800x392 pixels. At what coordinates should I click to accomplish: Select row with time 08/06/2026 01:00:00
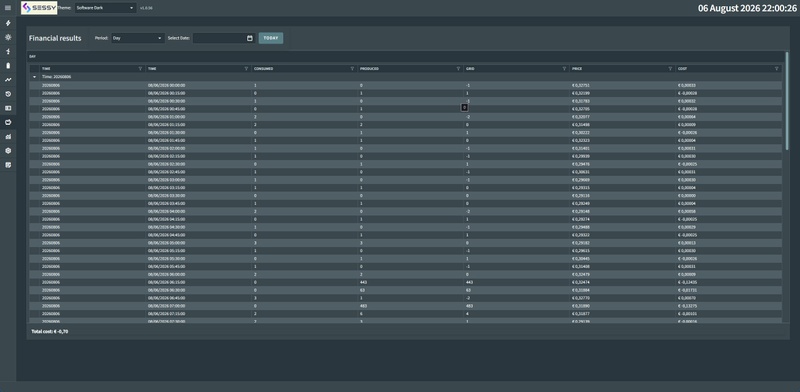point(405,117)
